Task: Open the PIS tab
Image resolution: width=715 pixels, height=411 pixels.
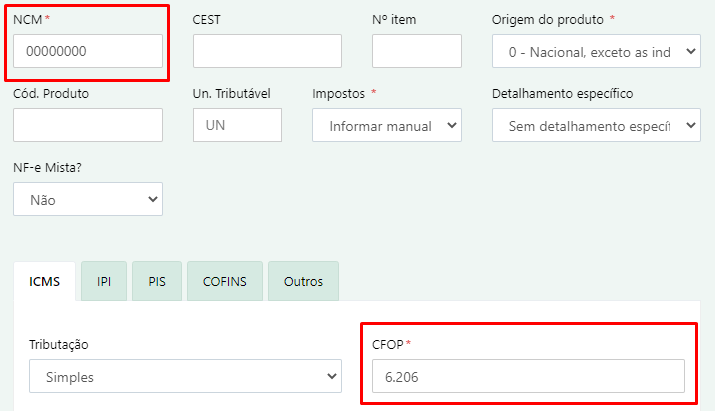Action: (x=157, y=281)
